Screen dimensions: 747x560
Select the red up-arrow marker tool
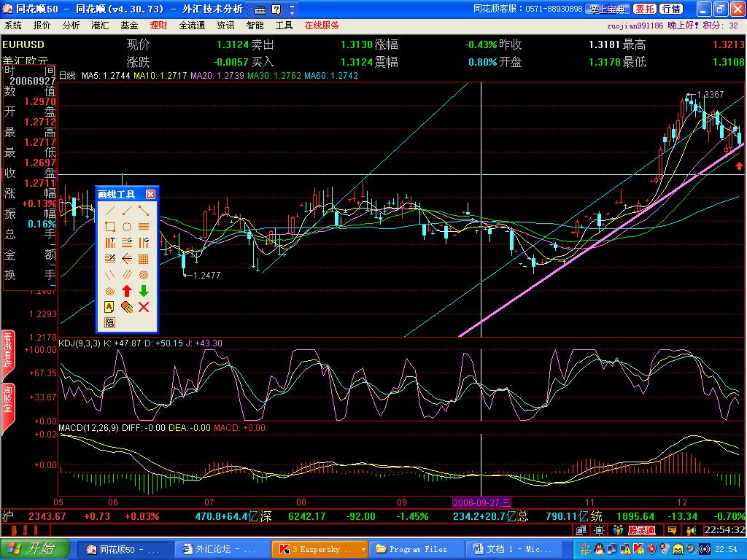click(x=127, y=291)
